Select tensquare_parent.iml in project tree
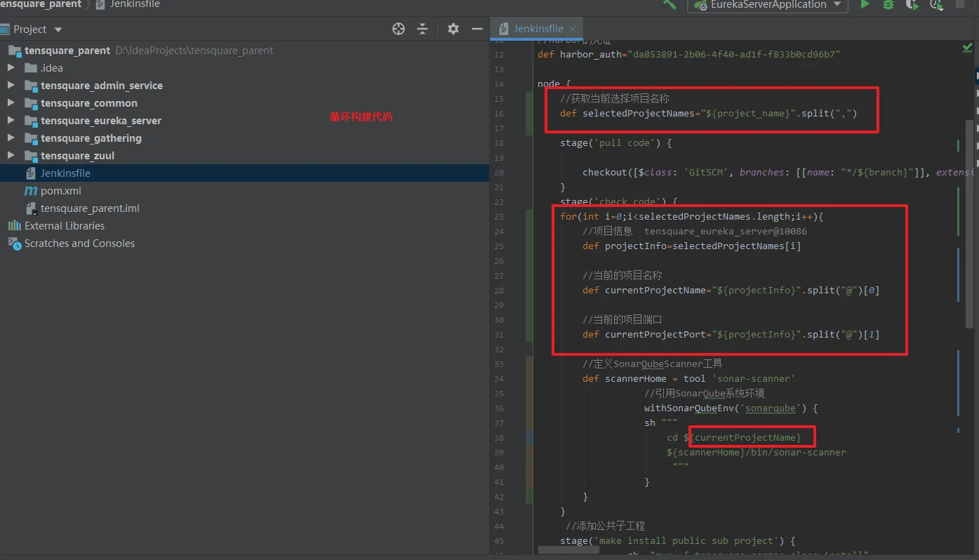Screen dimensions: 979x560 90,208
